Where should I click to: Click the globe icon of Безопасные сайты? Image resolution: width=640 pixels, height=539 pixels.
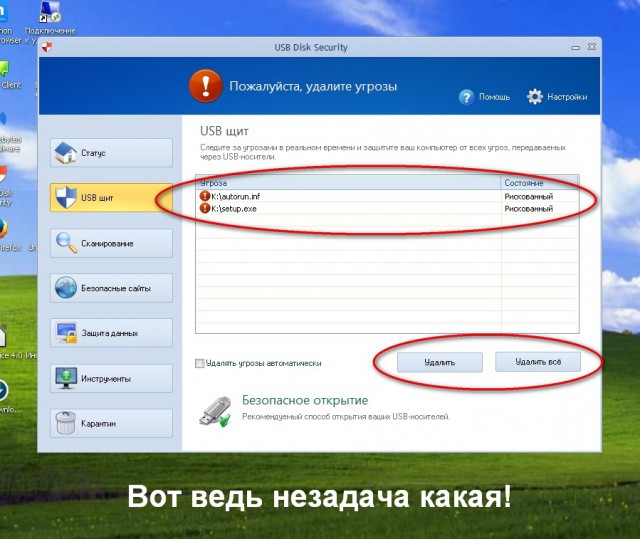coord(66,287)
